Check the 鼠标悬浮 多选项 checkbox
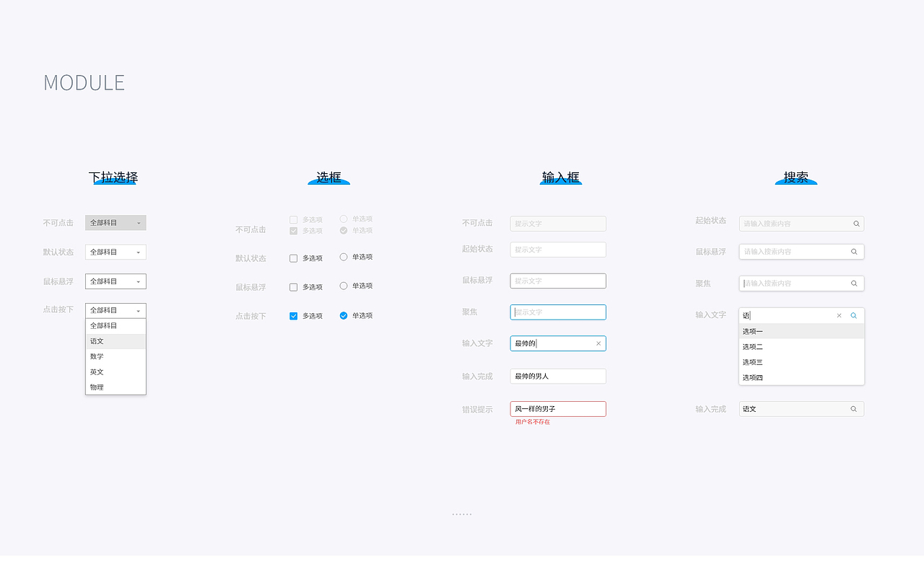 pos(293,287)
